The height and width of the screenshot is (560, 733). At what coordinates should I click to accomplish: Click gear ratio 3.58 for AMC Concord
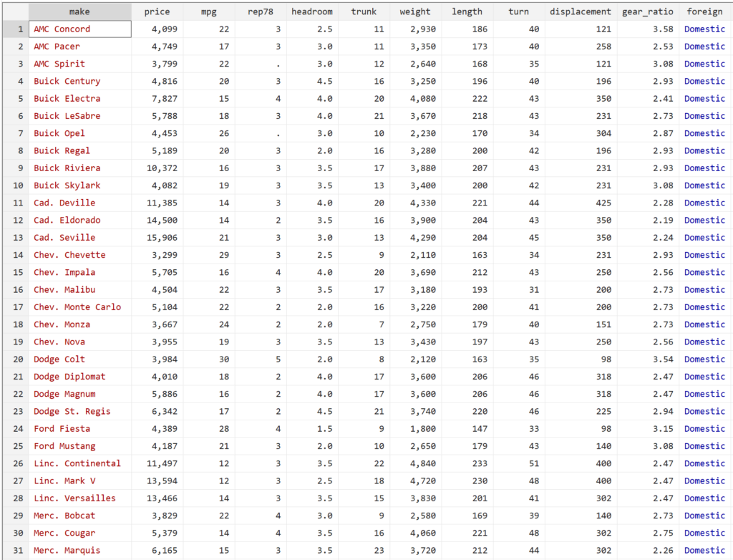point(647,29)
